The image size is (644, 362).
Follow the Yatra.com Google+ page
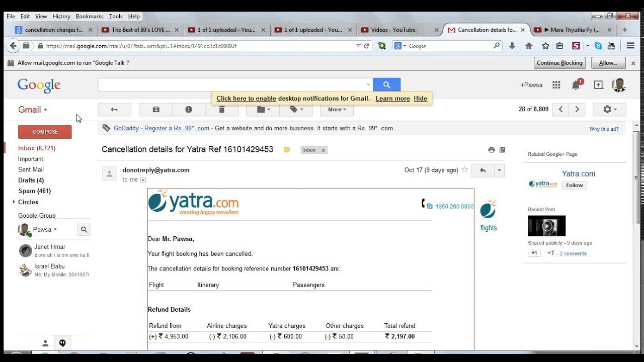coord(574,185)
